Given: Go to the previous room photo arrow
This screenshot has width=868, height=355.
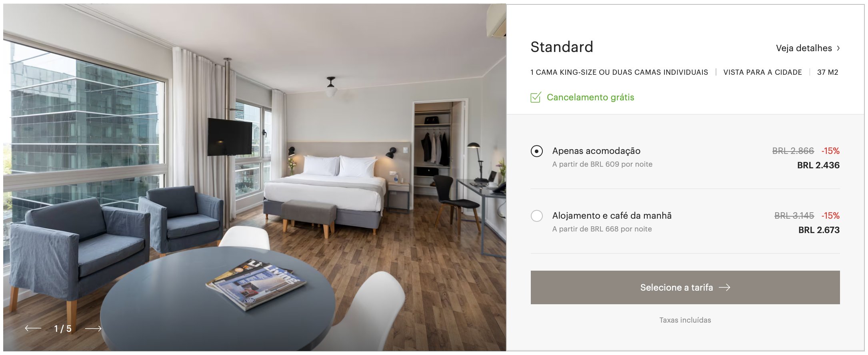Looking at the screenshot, I should click(33, 329).
